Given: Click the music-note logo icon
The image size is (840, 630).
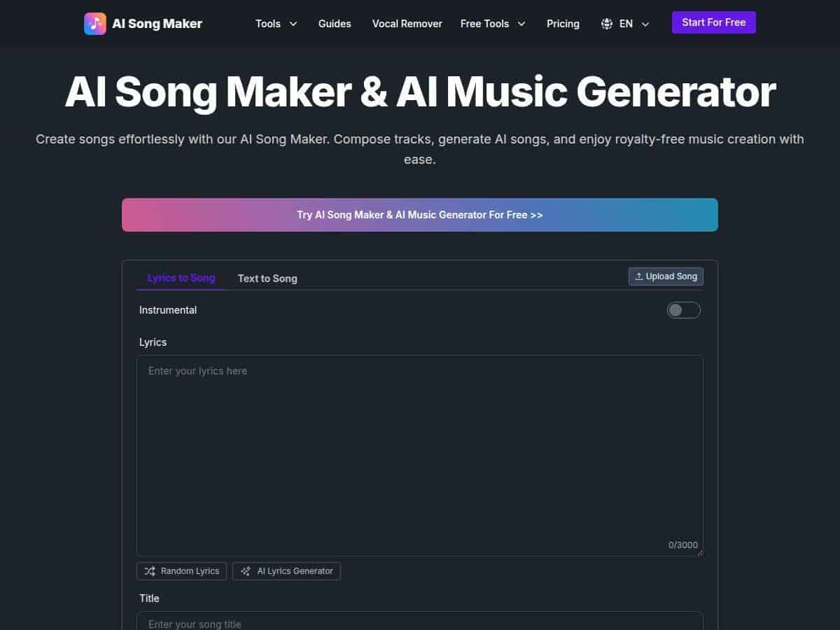Looking at the screenshot, I should (94, 23).
